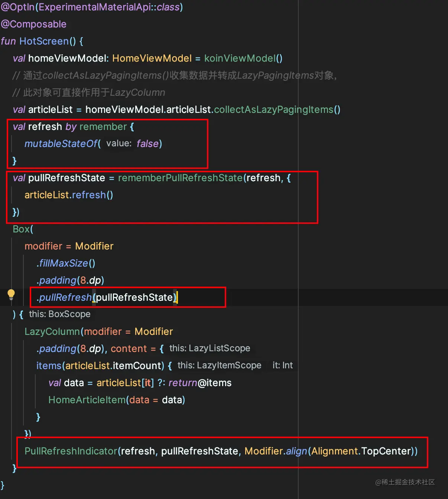Click the HotScreen function name

click(44, 41)
